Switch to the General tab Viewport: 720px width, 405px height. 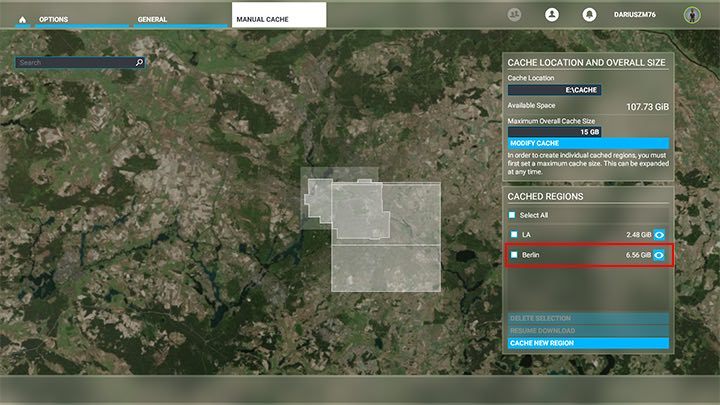152,19
